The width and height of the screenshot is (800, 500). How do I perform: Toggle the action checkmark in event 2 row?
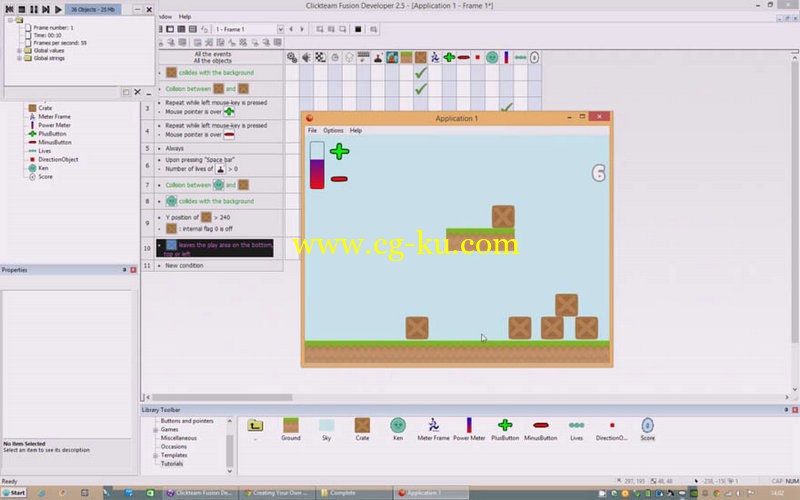point(420,89)
